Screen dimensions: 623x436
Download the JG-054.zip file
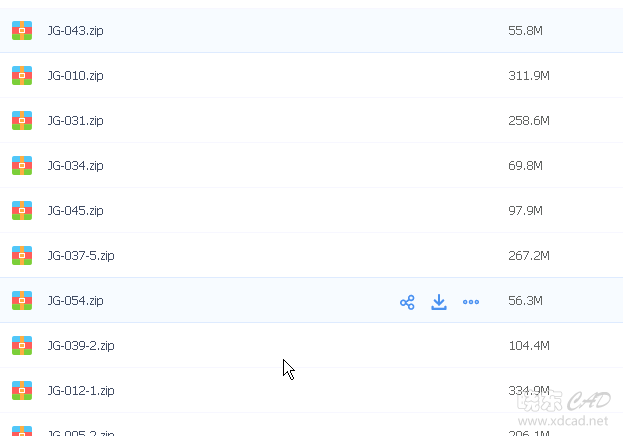[x=439, y=302]
